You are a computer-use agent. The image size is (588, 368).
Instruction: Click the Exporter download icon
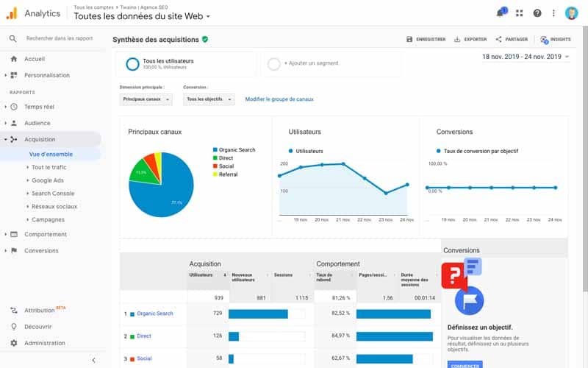tap(457, 39)
